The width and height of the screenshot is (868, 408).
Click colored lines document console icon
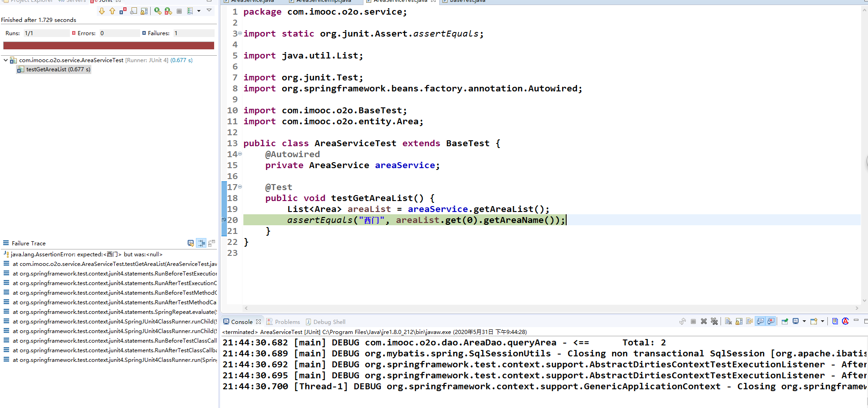coord(835,321)
